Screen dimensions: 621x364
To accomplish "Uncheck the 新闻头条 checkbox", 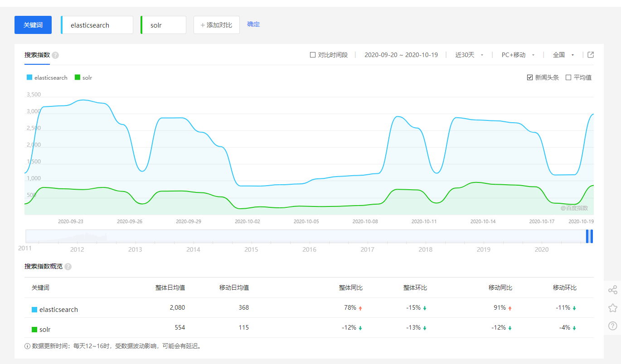I will [x=530, y=77].
